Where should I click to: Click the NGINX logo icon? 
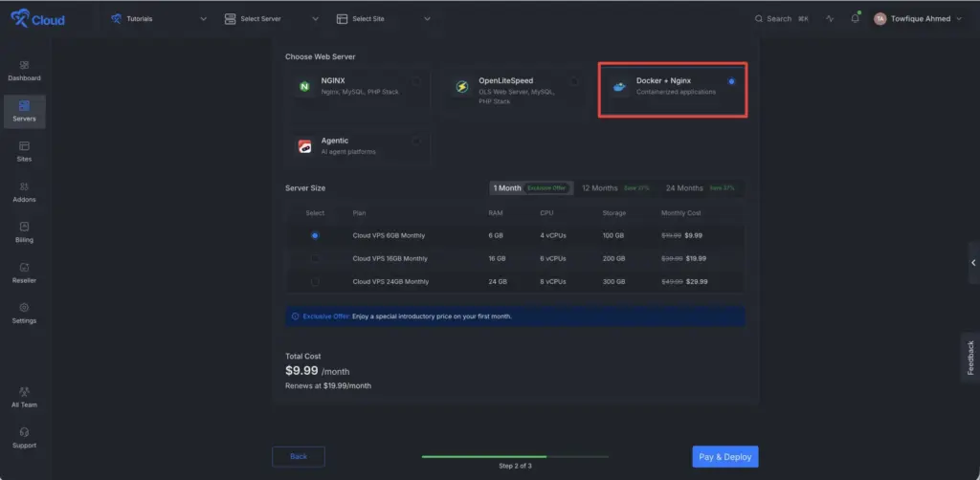coord(304,87)
